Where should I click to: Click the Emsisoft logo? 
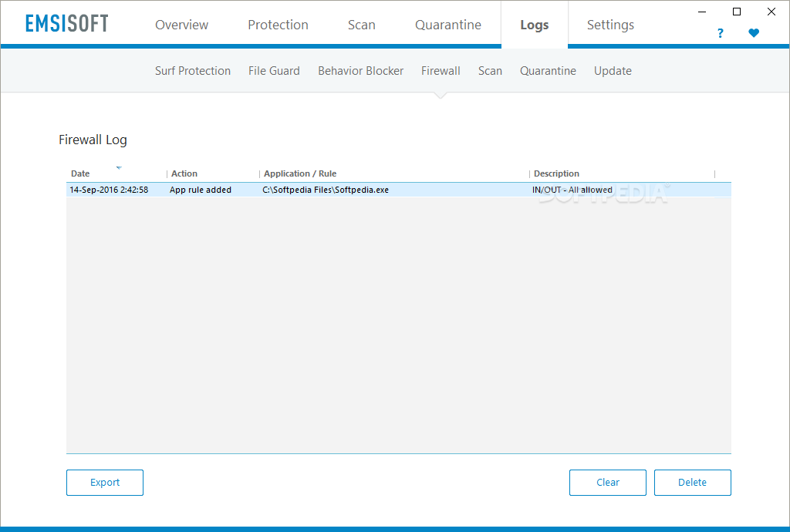click(66, 23)
